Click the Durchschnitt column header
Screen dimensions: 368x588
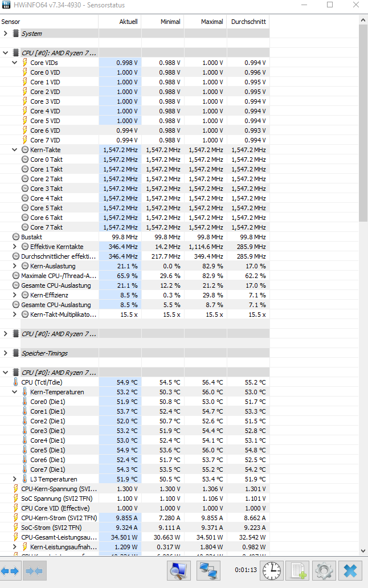click(248, 22)
